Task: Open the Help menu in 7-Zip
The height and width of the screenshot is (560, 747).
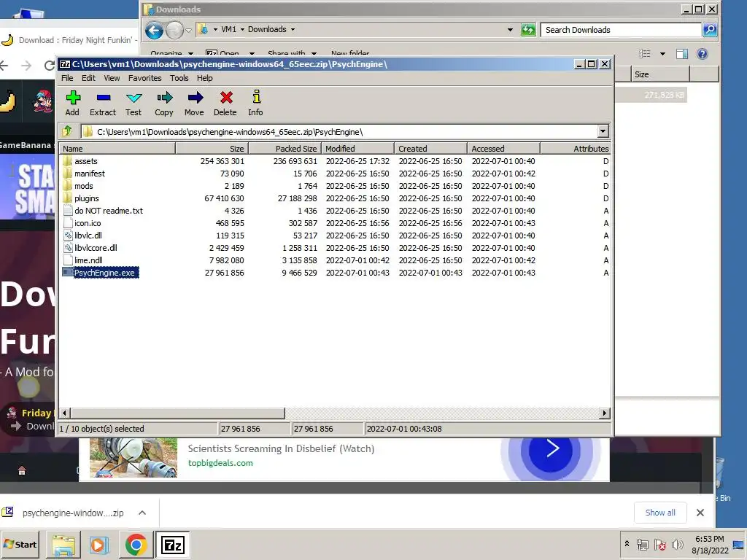Action: 205,78
